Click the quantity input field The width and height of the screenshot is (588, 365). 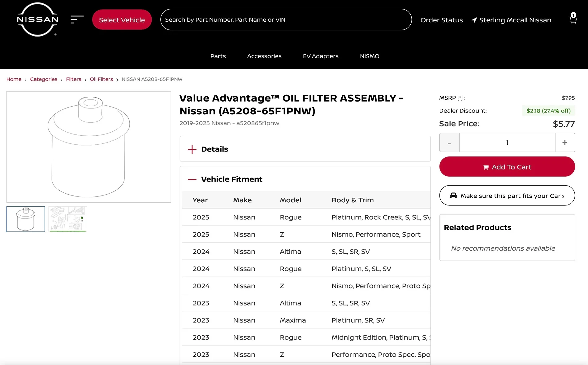[x=507, y=143]
